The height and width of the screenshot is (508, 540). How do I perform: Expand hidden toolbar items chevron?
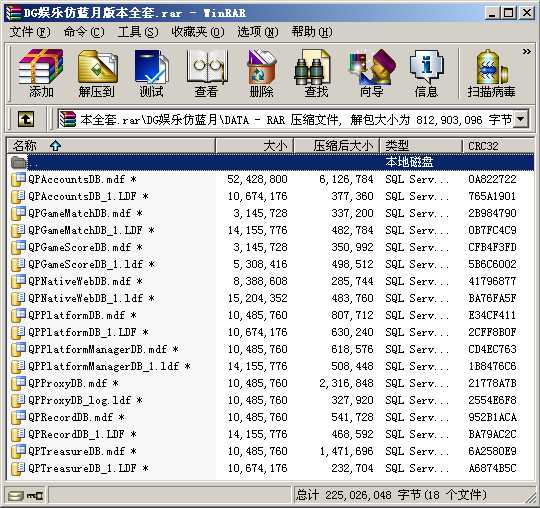point(527,52)
